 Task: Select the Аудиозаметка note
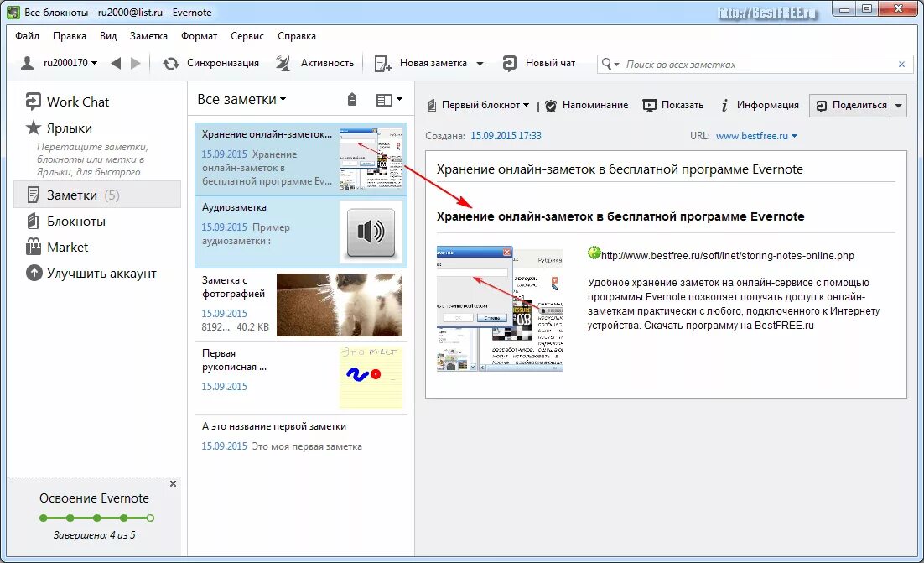click(301, 232)
